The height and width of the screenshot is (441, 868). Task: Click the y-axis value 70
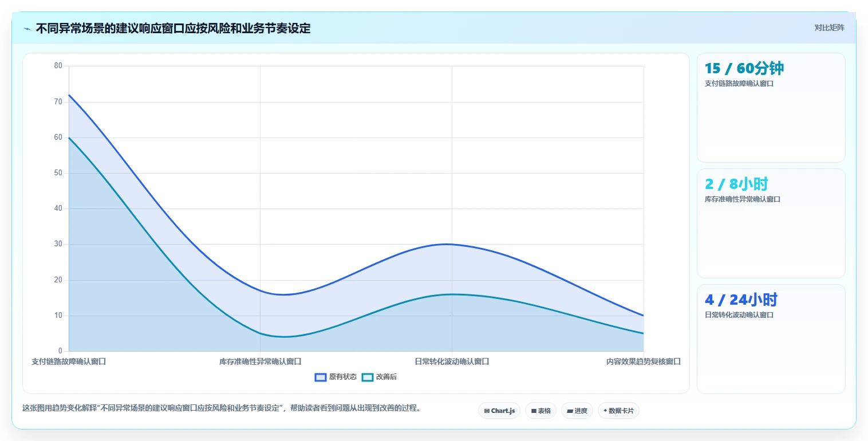(58, 102)
